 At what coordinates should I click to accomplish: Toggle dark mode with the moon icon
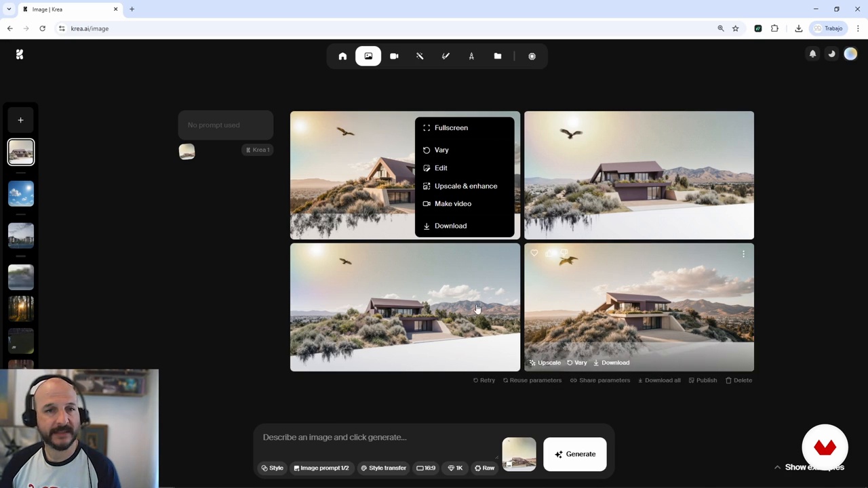[x=831, y=54]
